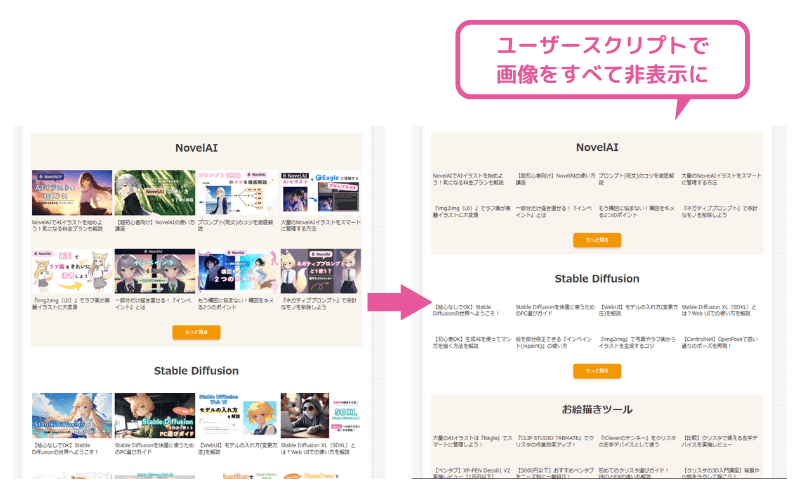Click the left page's 'プロンプト(呪文)のコツを徹底解説' caption

click(x=236, y=226)
